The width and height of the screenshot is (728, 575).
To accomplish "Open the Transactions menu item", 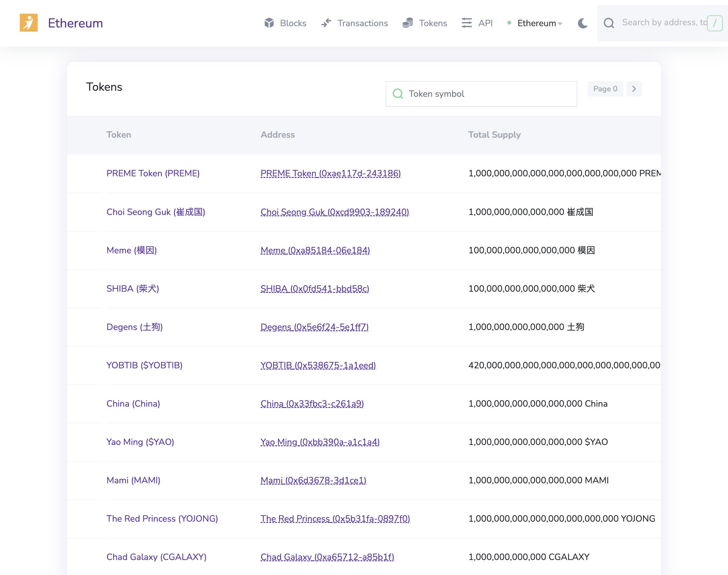I will click(362, 23).
